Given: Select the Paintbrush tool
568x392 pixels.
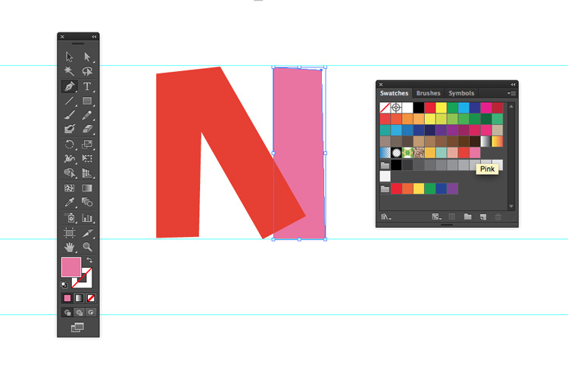Looking at the screenshot, I should (69, 115).
